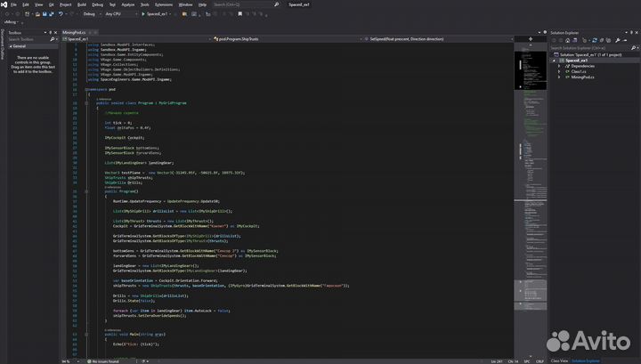This screenshot has width=641, height=364.
Task: Collapse the General group in Toolbox
Action: 11,46
